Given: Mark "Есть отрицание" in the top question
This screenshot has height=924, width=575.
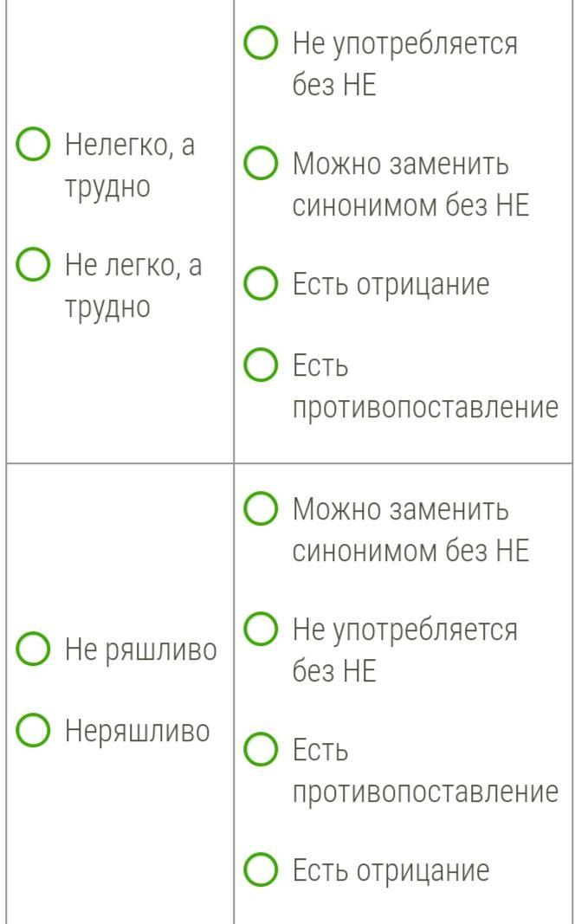Looking at the screenshot, I should point(260,284).
